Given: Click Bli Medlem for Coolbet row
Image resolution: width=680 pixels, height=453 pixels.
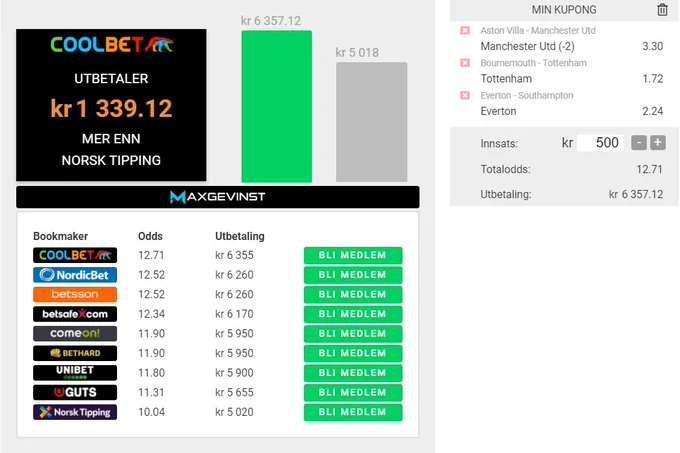Looking at the screenshot, I should pyautogui.click(x=353, y=255).
